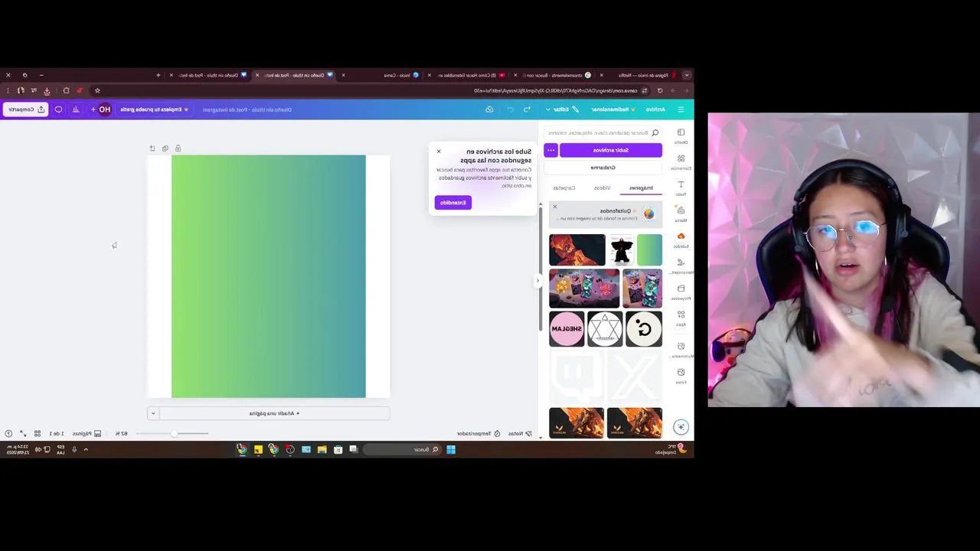Open the Diseño tab in Canva's side rail
980x551 pixels.
click(681, 135)
